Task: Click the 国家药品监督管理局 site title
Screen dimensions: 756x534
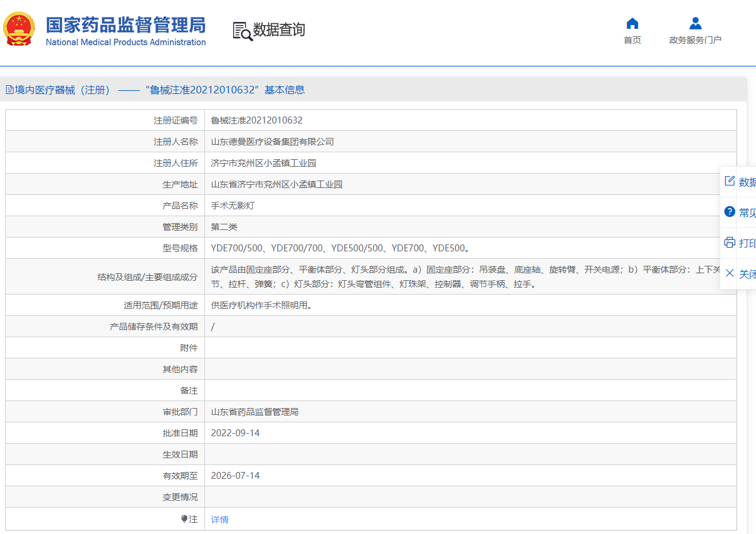Action: point(125,25)
